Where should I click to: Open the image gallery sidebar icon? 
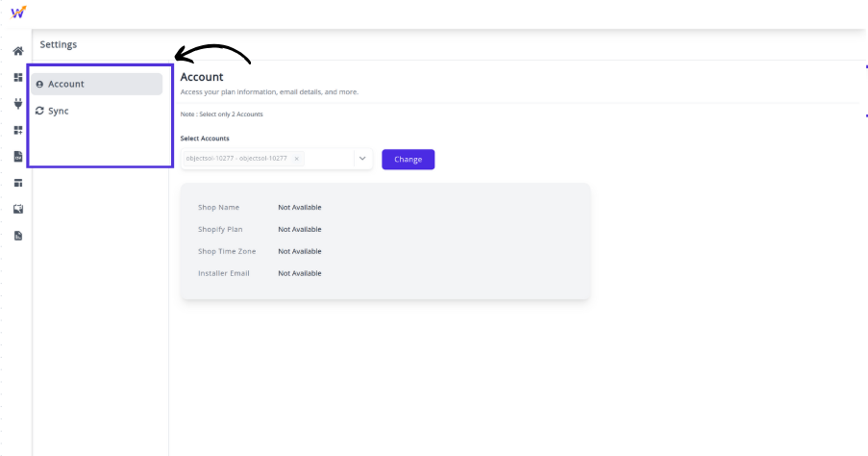pyautogui.click(x=17, y=209)
